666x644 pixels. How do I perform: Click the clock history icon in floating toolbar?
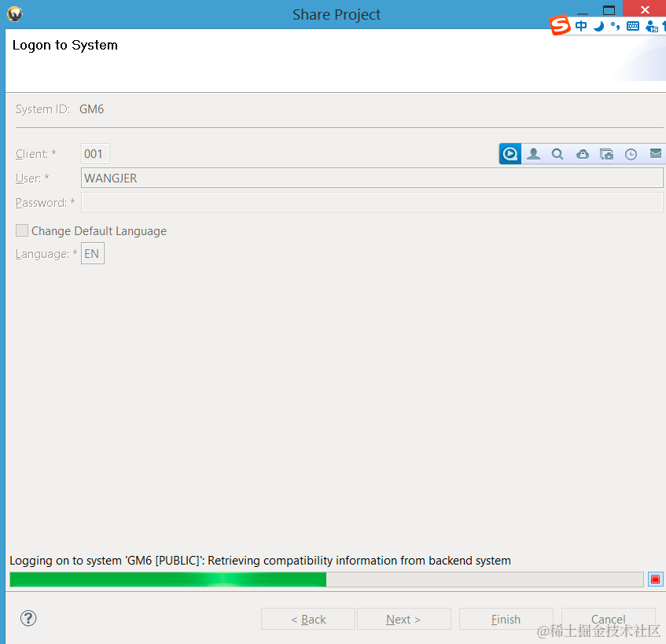(631, 154)
